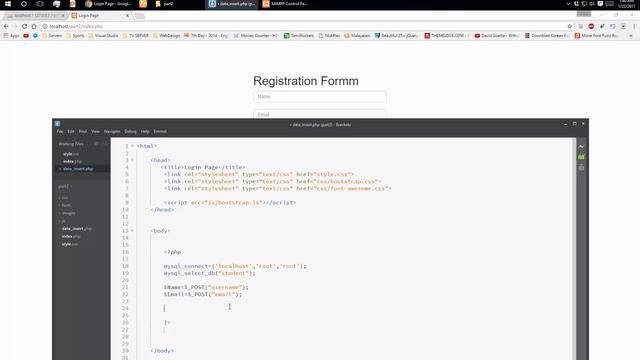Screen dimensions: 640x360
Task: Collapse the html tag fold on line 1
Action: pos(132,146)
